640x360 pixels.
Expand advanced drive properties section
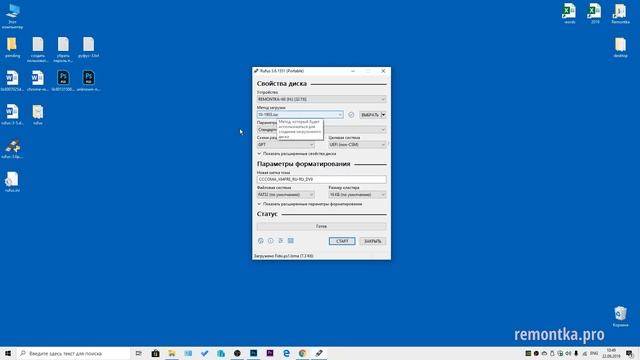pyautogui.click(x=297, y=154)
